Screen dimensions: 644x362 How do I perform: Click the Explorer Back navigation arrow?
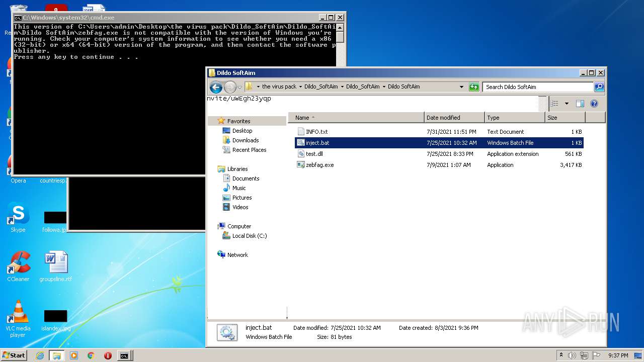point(216,87)
